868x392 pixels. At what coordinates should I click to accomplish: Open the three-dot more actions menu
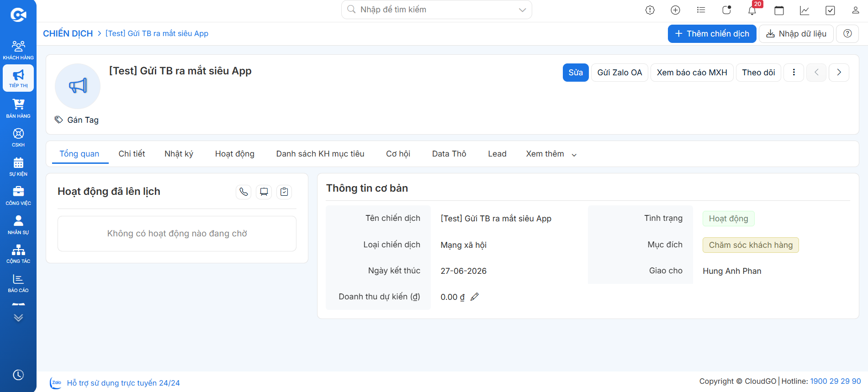point(794,73)
